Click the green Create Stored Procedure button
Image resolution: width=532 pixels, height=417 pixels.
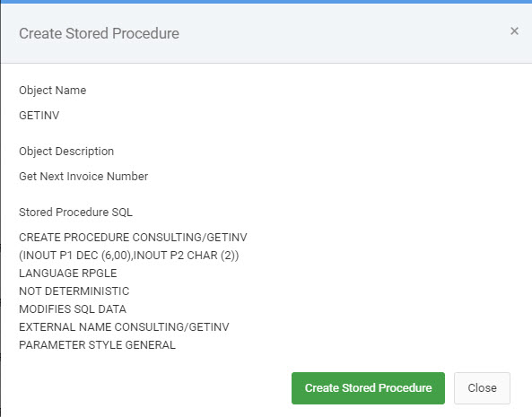tap(368, 387)
